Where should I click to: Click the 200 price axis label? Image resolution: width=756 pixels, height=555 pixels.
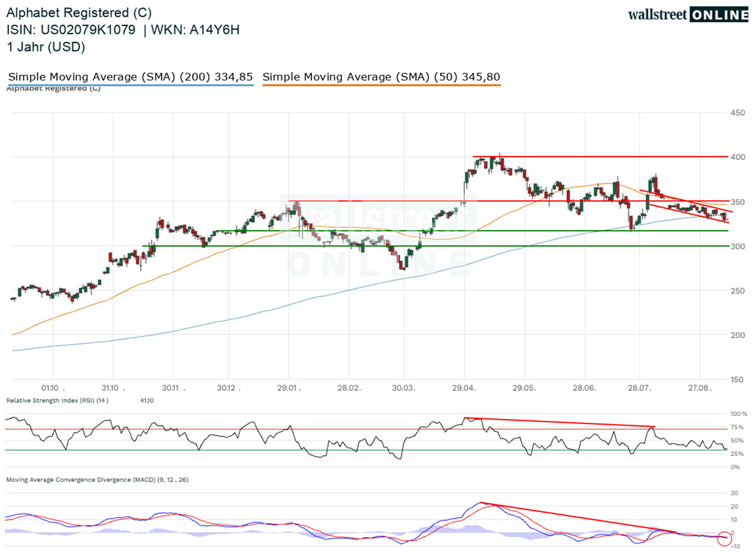[x=738, y=335]
